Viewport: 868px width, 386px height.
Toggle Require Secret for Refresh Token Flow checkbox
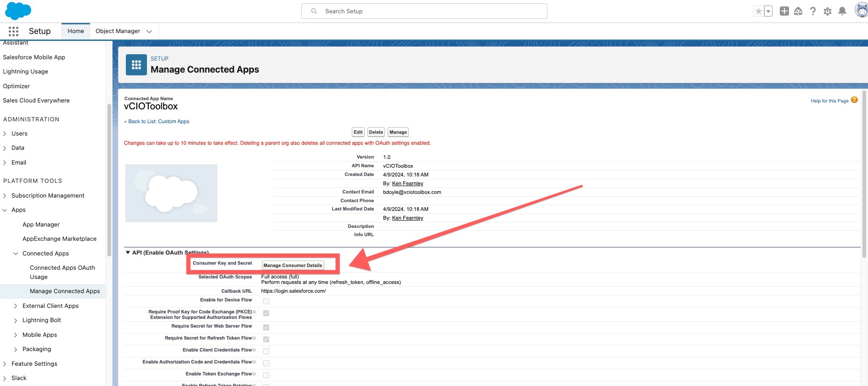pos(266,339)
